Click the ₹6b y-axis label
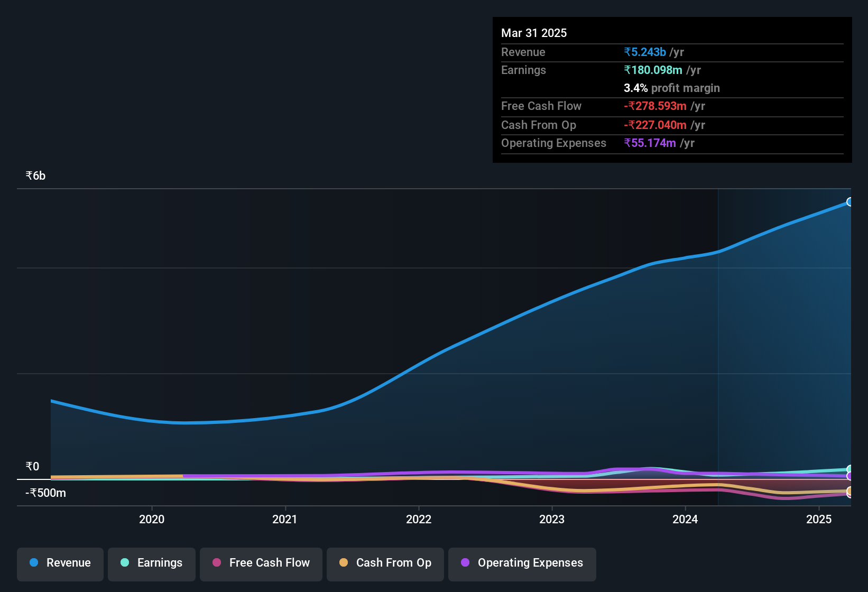 tap(35, 176)
